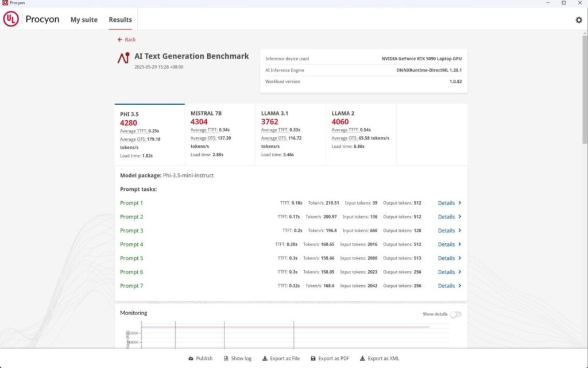This screenshot has height=368, width=588.
Task: Click the benchmark date 2025-05-29 text
Action: (158, 67)
